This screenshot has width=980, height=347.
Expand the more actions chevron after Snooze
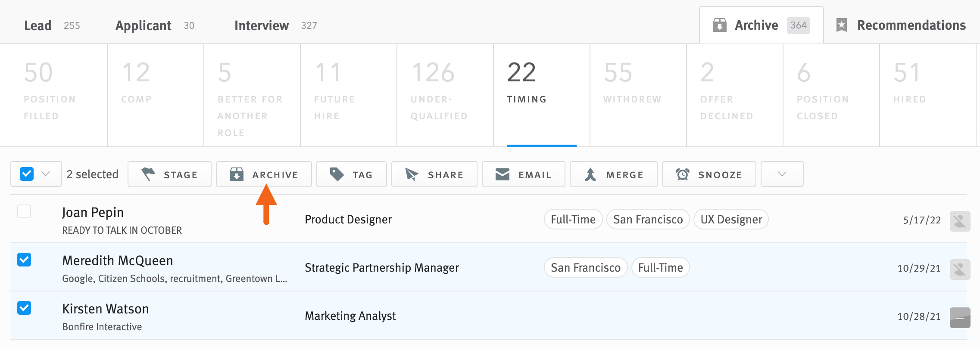782,174
